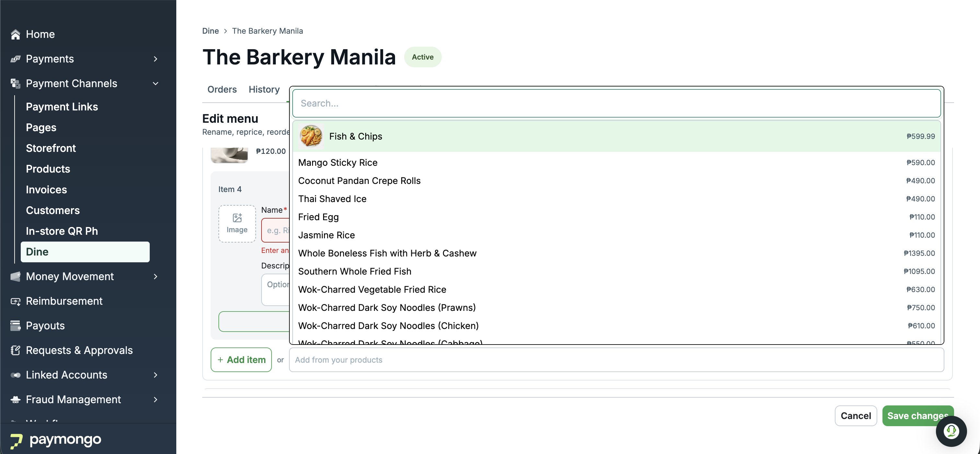This screenshot has height=454, width=980.
Task: Select Wok-Charred Dark Soy Noodles (Prawns)
Action: click(x=616, y=308)
